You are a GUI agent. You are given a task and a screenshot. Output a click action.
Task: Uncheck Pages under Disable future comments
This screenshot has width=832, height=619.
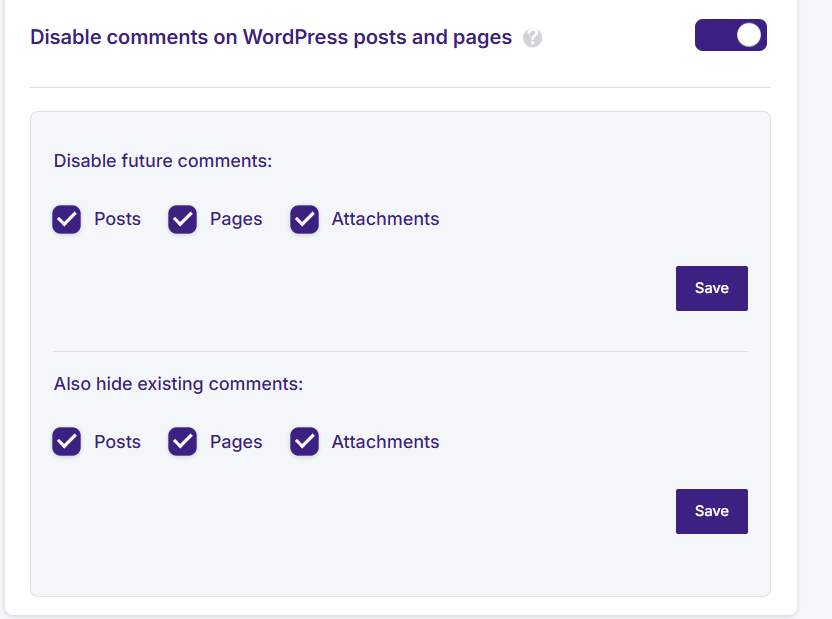[x=183, y=219]
